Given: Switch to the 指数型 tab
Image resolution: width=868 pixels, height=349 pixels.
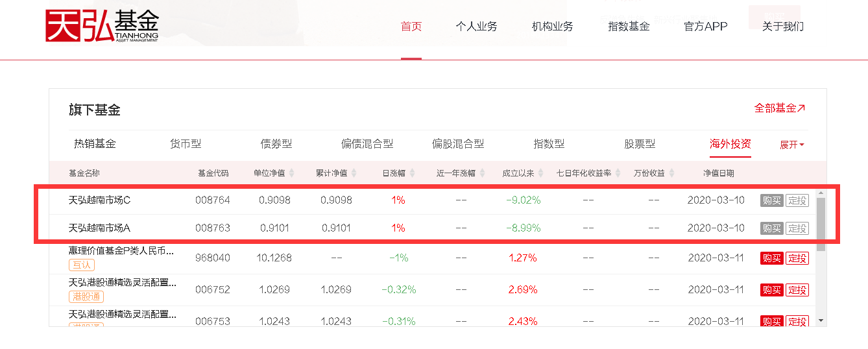Looking at the screenshot, I should tap(549, 144).
